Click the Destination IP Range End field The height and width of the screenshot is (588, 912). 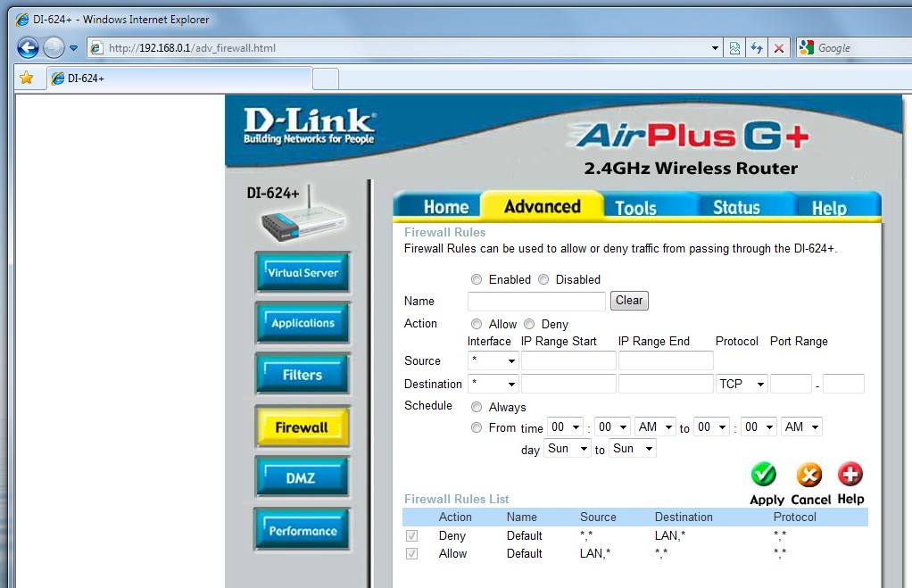tap(666, 384)
